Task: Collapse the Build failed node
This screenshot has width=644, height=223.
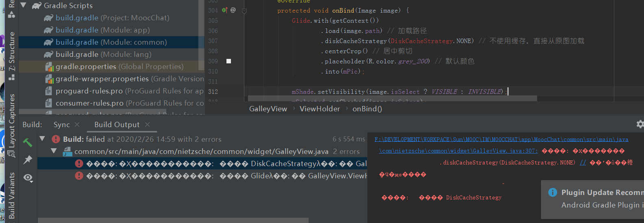Action: point(42,139)
